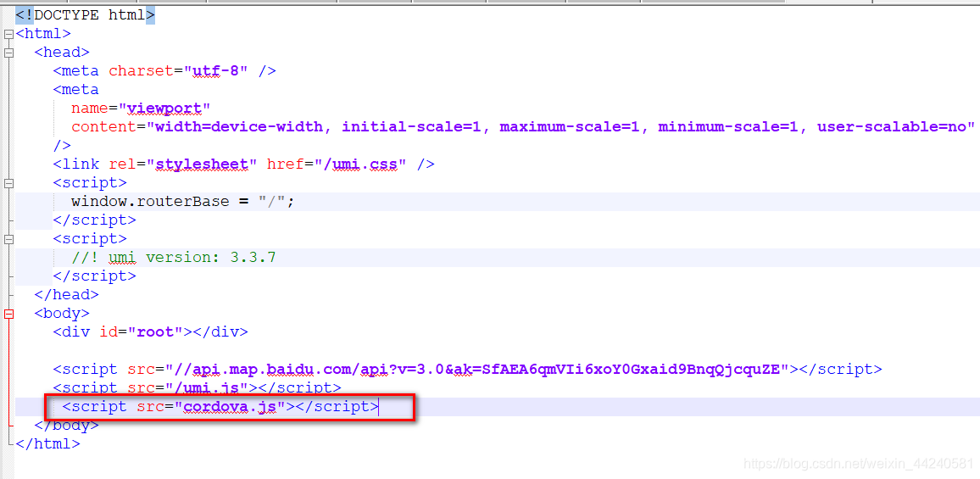Click the name="viewport" attribute line

[x=141, y=109]
